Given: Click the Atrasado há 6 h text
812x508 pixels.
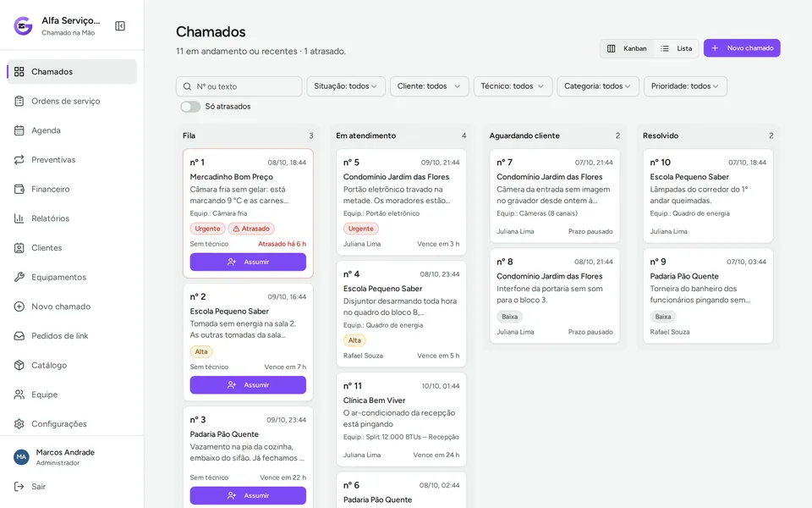Looking at the screenshot, I should click(283, 244).
